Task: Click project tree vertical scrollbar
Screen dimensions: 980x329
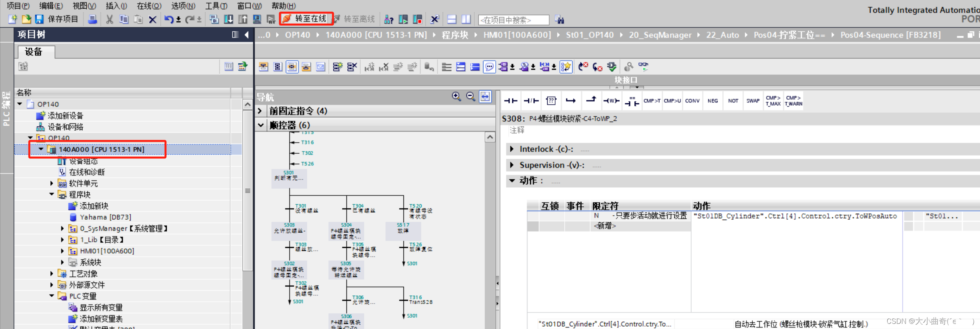Action: tap(247, 190)
